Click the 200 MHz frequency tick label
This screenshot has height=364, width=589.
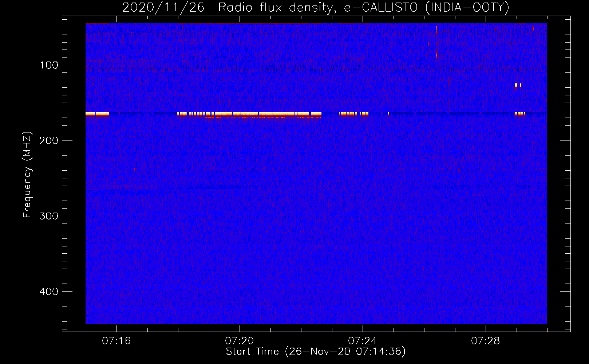pos(49,141)
